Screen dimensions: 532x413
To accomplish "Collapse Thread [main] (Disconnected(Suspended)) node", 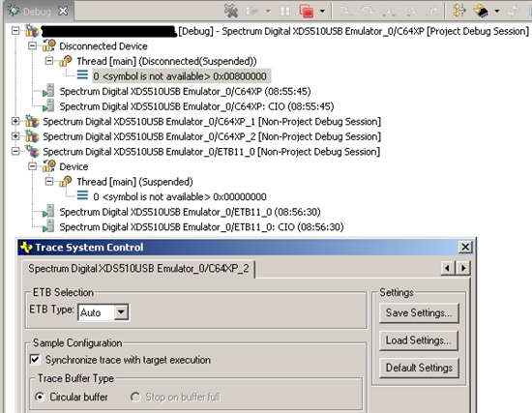I will pyautogui.click(x=49, y=61).
